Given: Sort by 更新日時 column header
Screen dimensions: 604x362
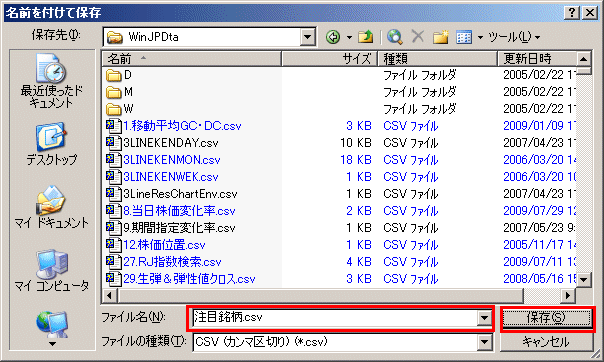Looking at the screenshot, I should point(537,59).
